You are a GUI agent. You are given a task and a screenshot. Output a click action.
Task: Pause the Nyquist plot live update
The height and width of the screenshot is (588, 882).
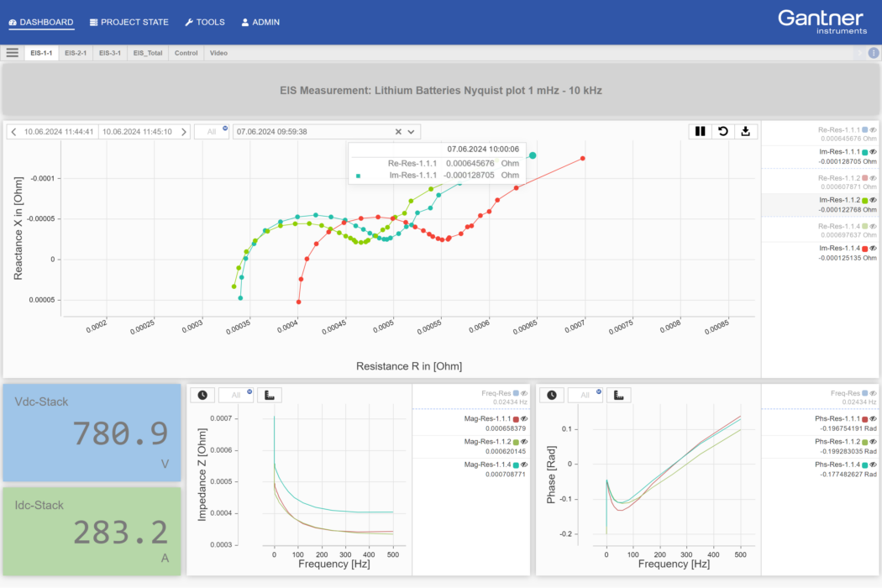point(700,131)
